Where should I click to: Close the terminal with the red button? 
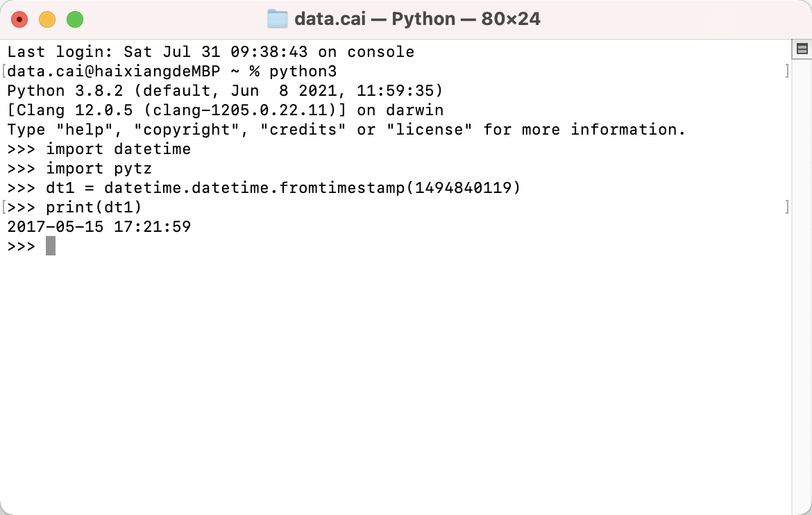point(19,19)
